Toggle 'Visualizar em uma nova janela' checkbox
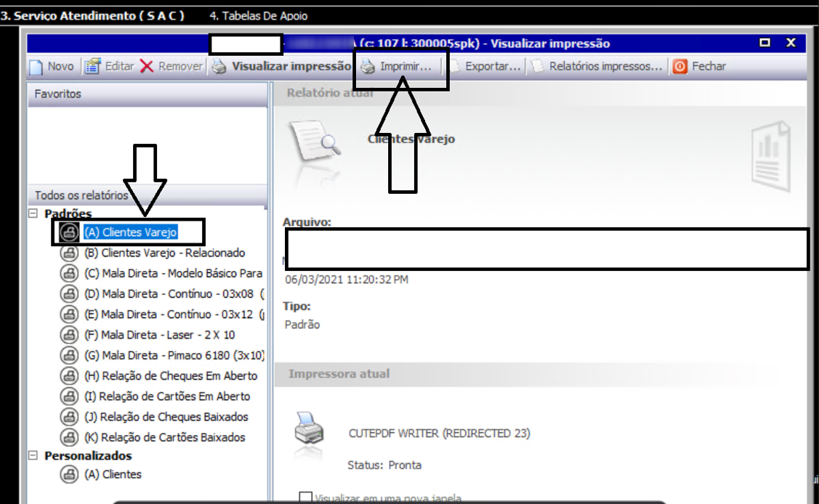819x504 pixels. 305,497
